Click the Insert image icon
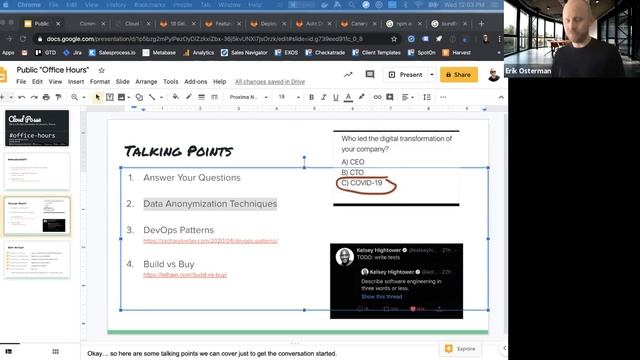Viewport: 640px width, 360px height. coord(121,97)
